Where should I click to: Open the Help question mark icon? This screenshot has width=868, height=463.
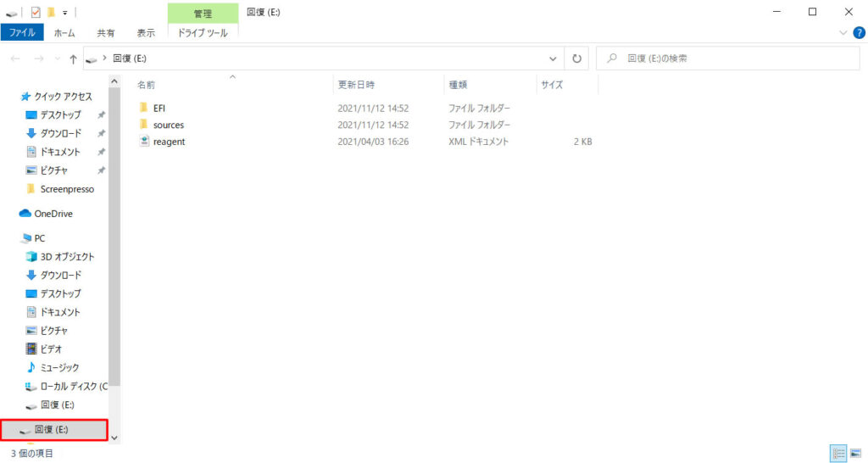860,33
